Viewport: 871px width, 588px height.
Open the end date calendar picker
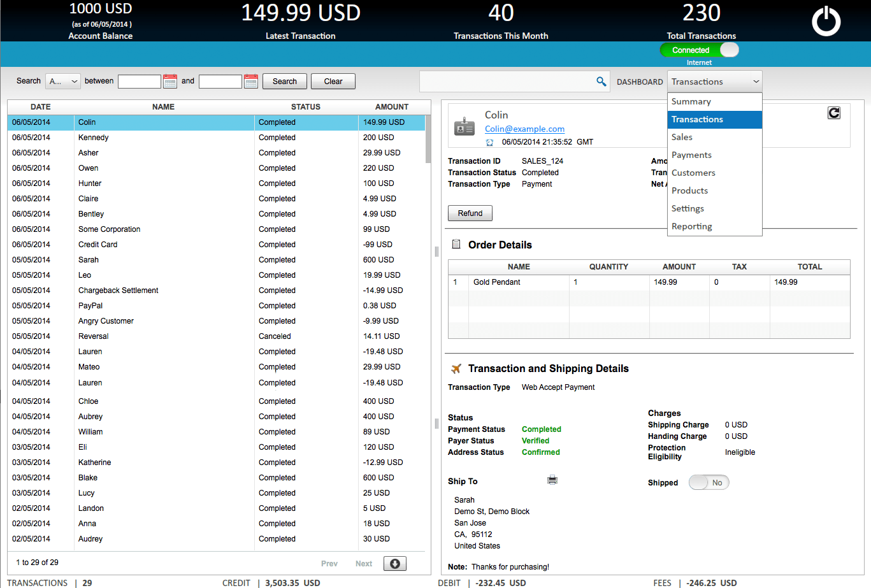click(x=251, y=81)
